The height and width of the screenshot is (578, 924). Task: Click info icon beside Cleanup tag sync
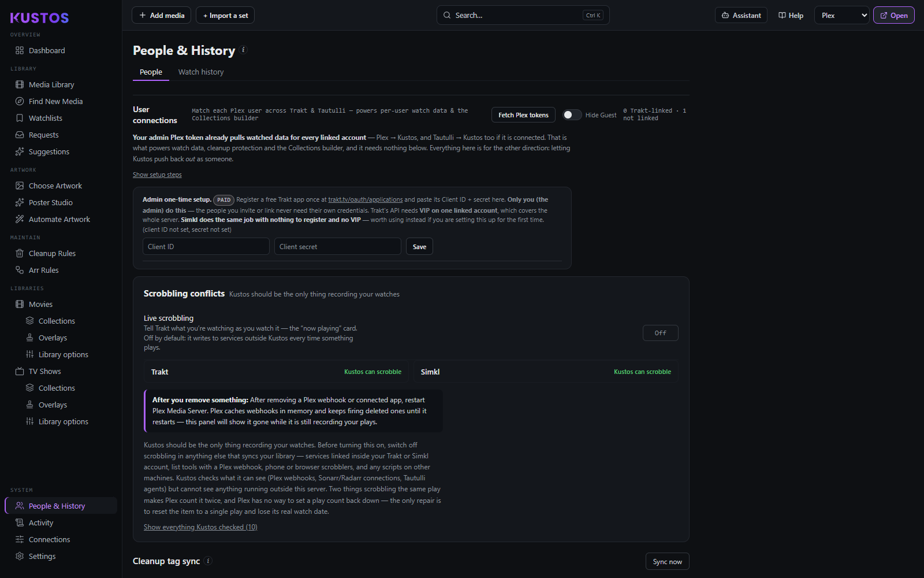208,561
